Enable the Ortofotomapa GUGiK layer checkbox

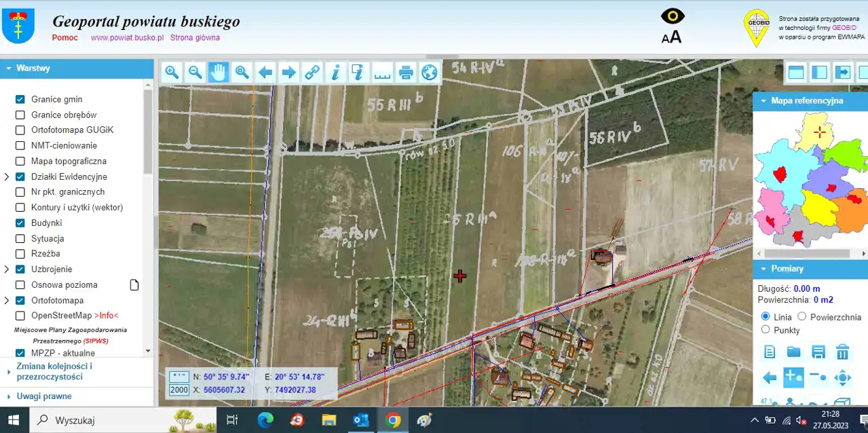(x=20, y=130)
